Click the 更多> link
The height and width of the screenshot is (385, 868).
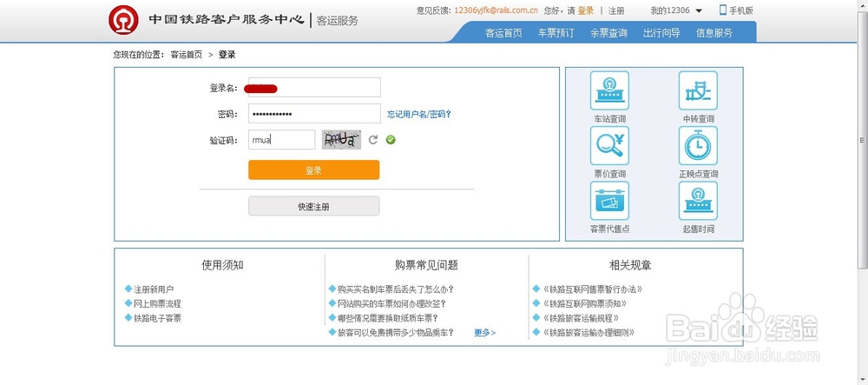(485, 332)
